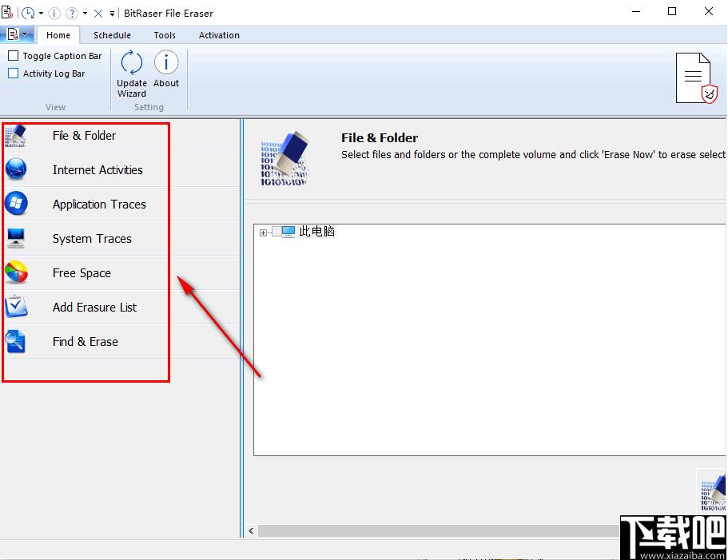Open Add Erasure List from the sidebar
728x560 pixels.
point(94,307)
